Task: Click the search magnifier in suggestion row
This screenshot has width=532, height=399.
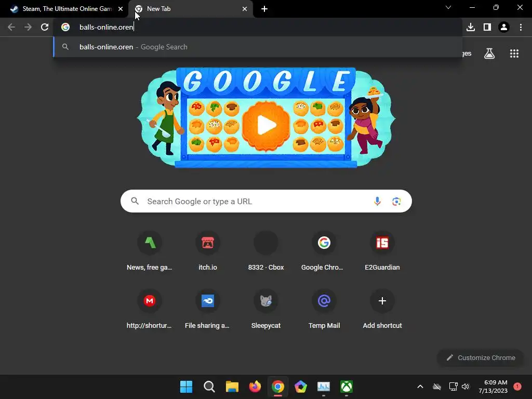Action: click(65, 47)
